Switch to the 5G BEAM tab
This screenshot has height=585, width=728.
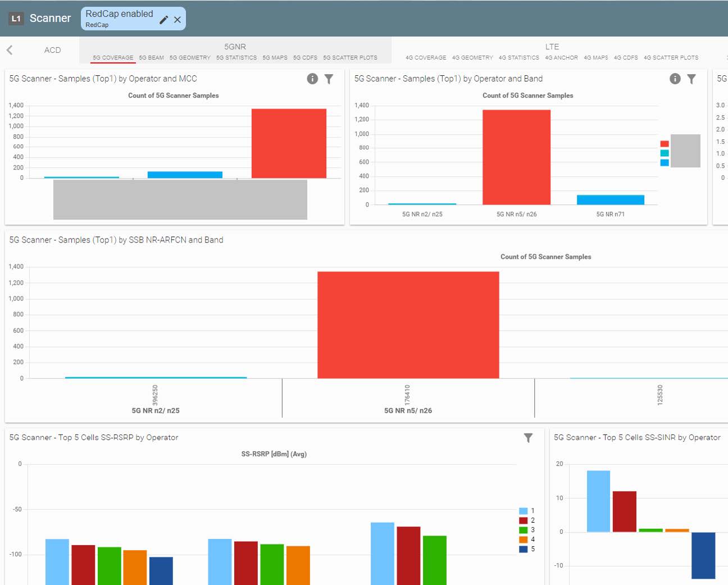pyautogui.click(x=152, y=58)
